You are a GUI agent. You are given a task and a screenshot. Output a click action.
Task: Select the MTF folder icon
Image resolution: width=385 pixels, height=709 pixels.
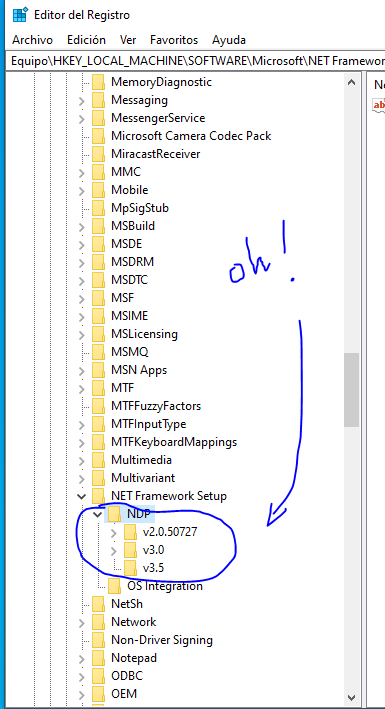98,388
